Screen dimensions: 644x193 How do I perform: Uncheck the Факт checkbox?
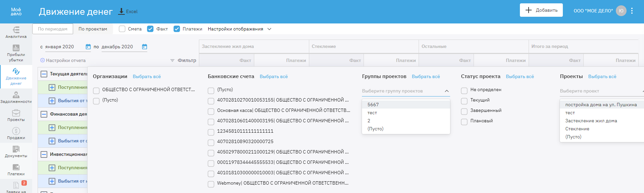pos(150,29)
